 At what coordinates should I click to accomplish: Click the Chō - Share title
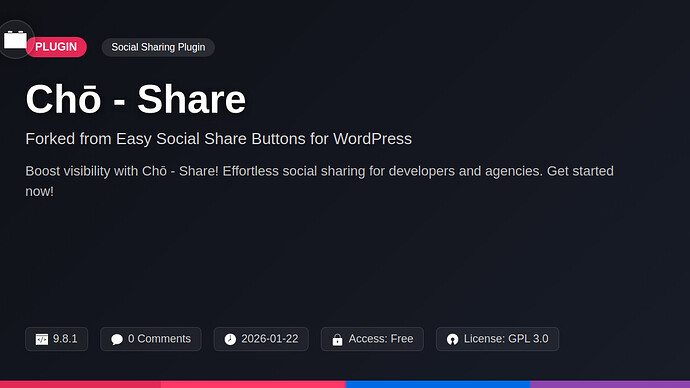tap(136, 99)
